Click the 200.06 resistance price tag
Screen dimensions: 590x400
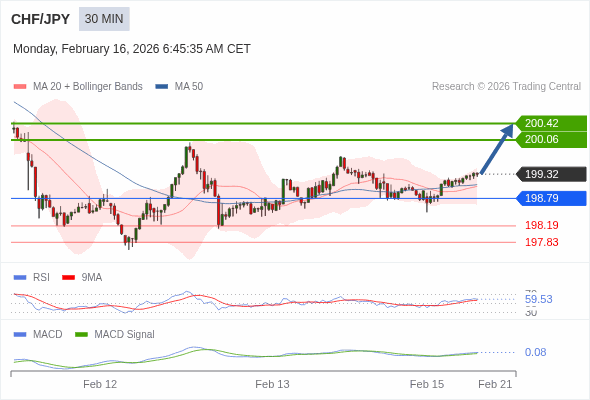point(551,140)
